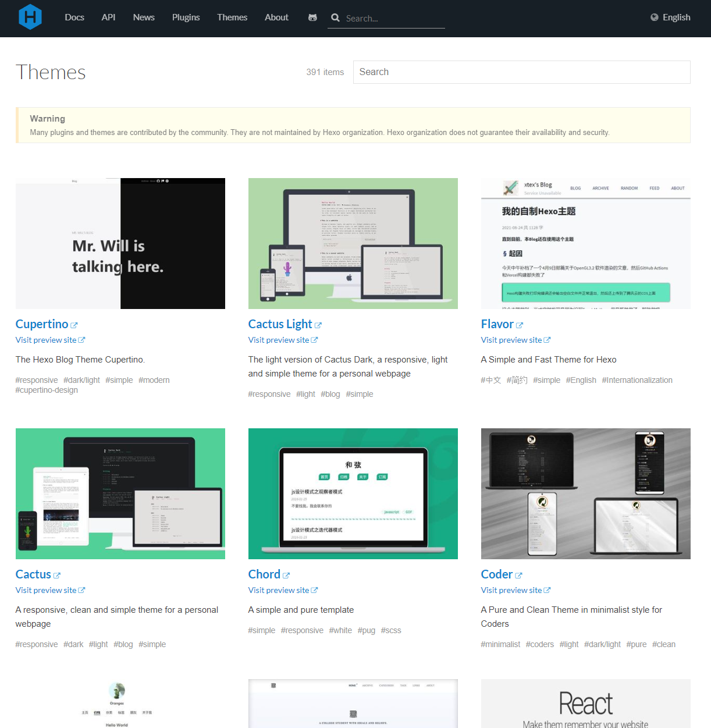Open the About navigation item
Screen dimensions: 711x728
click(x=276, y=17)
